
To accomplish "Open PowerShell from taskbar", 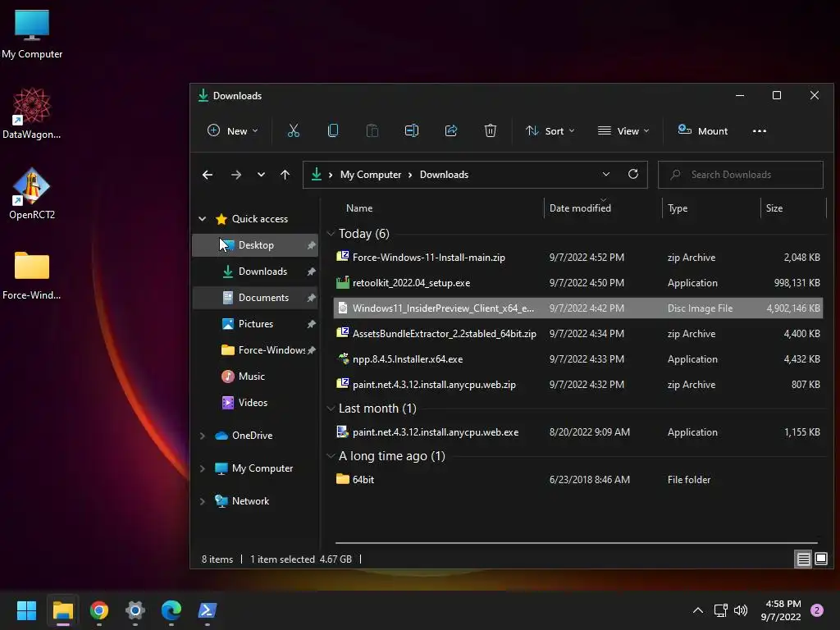I will pyautogui.click(x=208, y=610).
